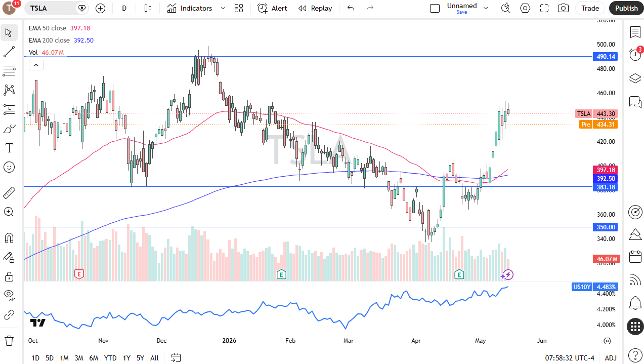The height and width of the screenshot is (364, 644).
Task: Toggle the ADJ adjustment setting
Action: pyautogui.click(x=611, y=358)
